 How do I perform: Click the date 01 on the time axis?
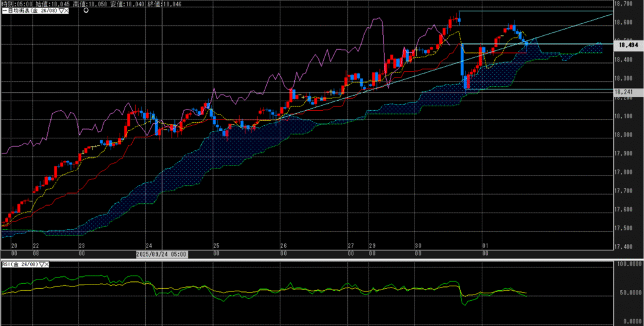tap(485, 246)
